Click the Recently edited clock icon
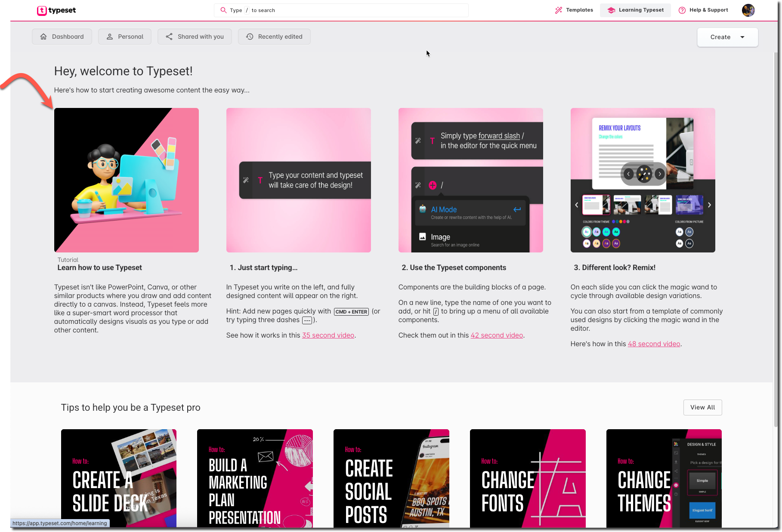The height and width of the screenshot is (532, 782). 250,37
